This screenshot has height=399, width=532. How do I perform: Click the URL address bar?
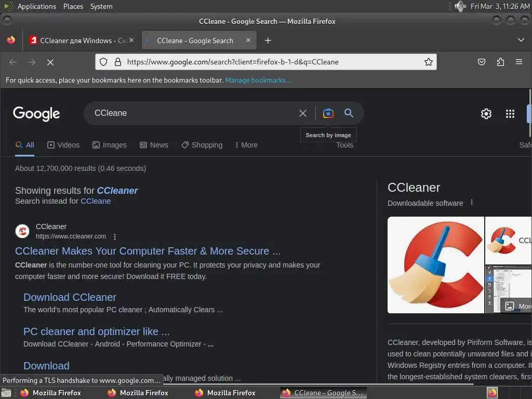(265, 62)
